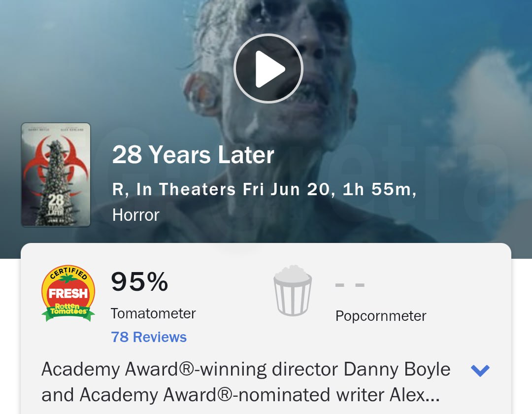Click the gray popcorn bucket icon
This screenshot has height=414, width=532.
coord(293,291)
